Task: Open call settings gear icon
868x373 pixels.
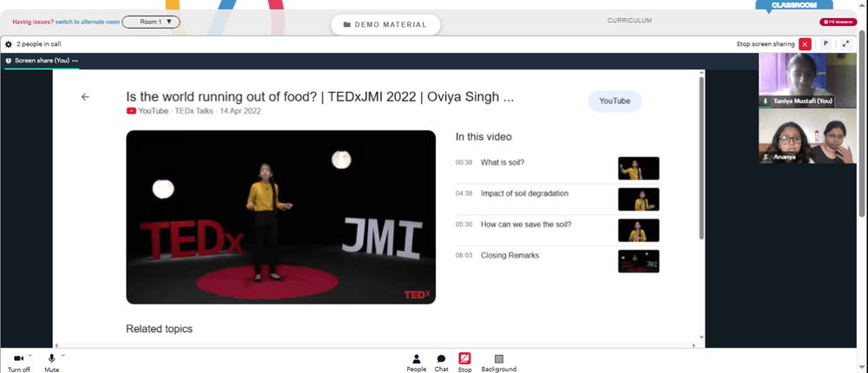Action: (x=9, y=44)
